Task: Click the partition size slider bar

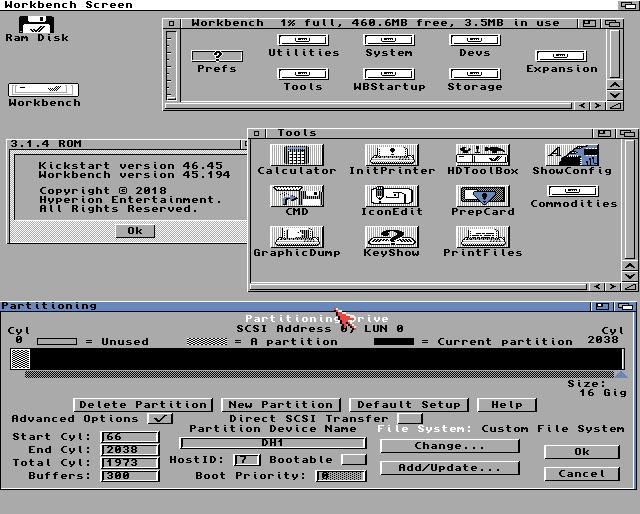Action: tap(320, 376)
